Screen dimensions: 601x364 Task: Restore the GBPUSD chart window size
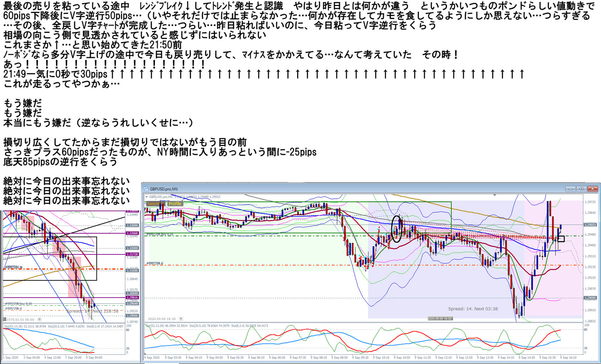[581, 189]
